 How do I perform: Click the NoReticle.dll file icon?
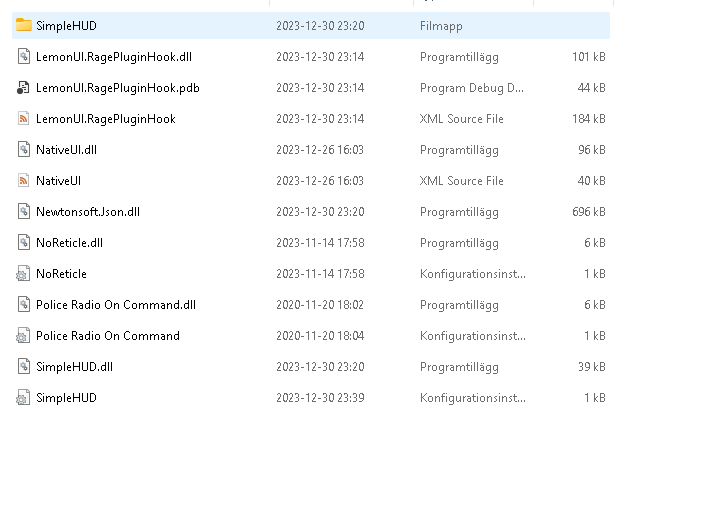24,243
